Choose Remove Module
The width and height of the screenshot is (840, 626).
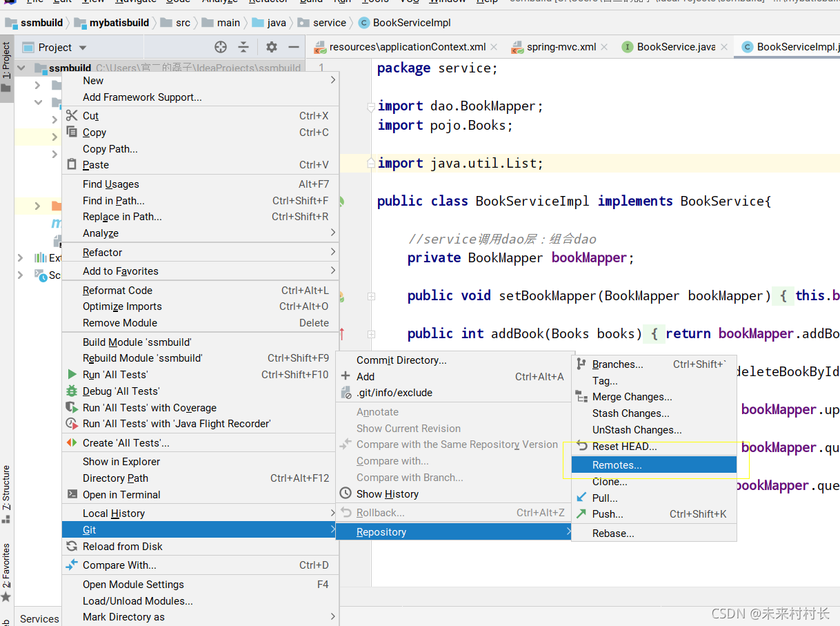pos(201,323)
